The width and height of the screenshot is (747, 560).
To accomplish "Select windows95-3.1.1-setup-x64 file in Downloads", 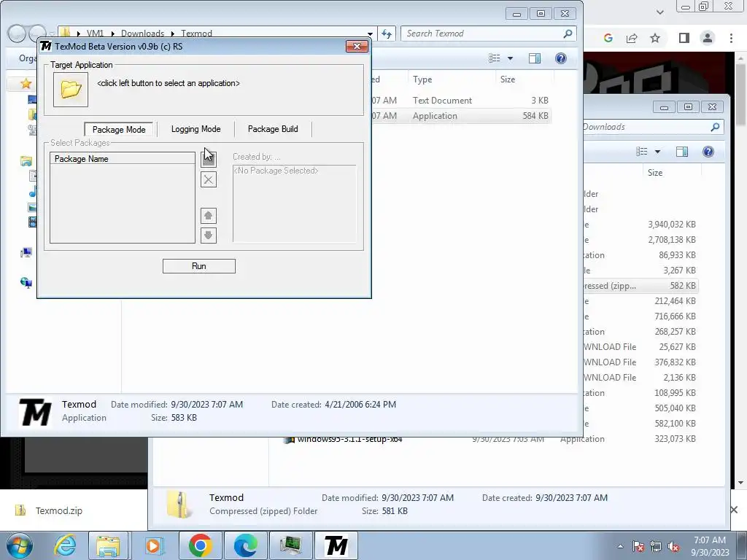I will click(349, 439).
